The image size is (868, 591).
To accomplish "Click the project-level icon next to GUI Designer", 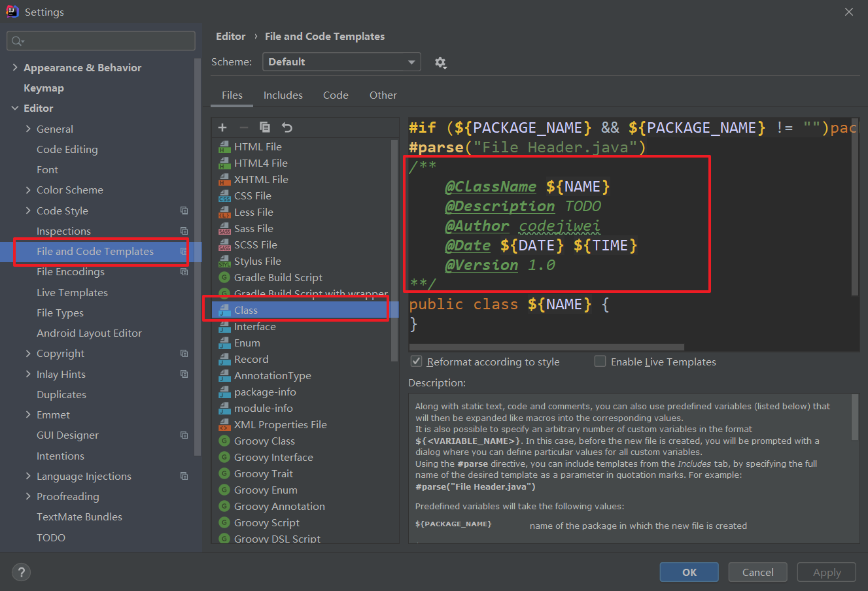I will click(x=184, y=435).
